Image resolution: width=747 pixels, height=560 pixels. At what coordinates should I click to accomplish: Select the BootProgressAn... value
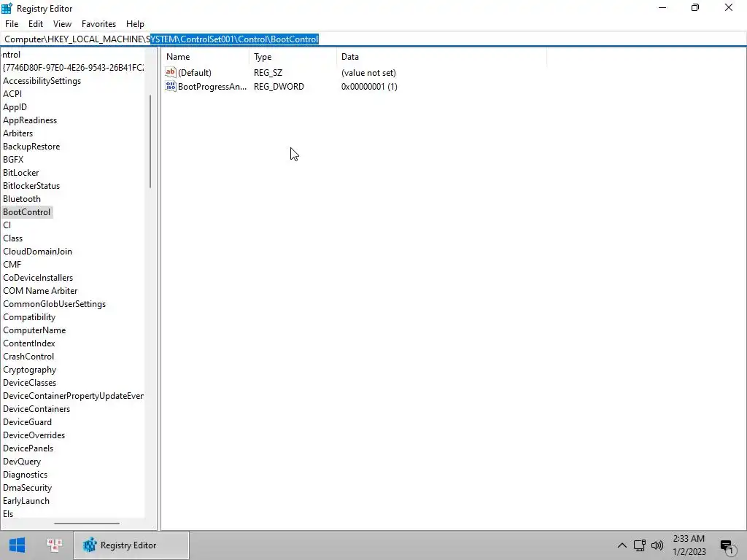tap(212, 87)
